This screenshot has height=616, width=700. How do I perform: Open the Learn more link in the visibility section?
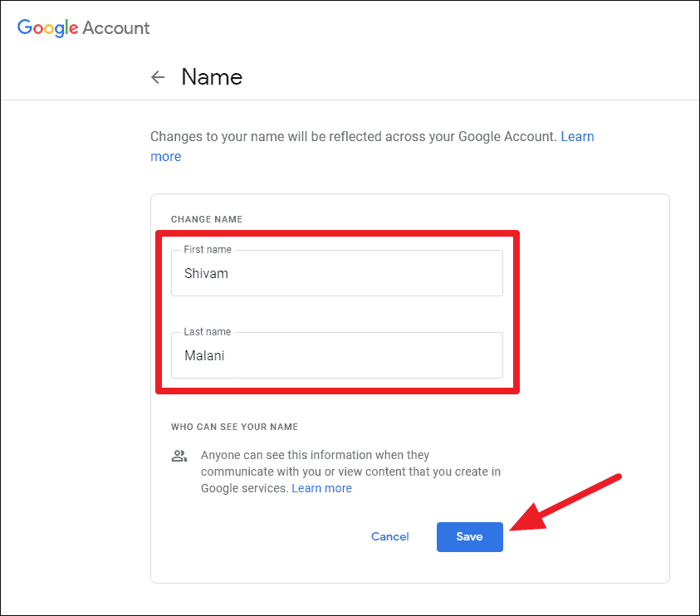pyautogui.click(x=321, y=488)
